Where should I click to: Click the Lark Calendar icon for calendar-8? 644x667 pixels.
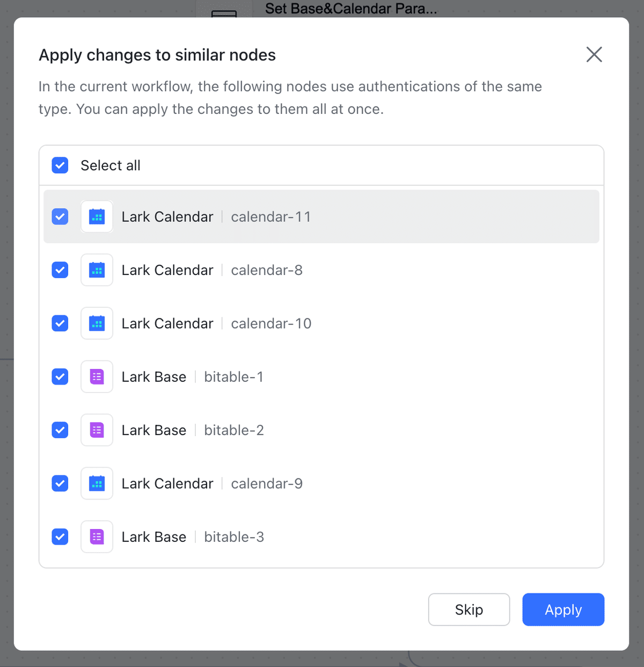tap(97, 270)
